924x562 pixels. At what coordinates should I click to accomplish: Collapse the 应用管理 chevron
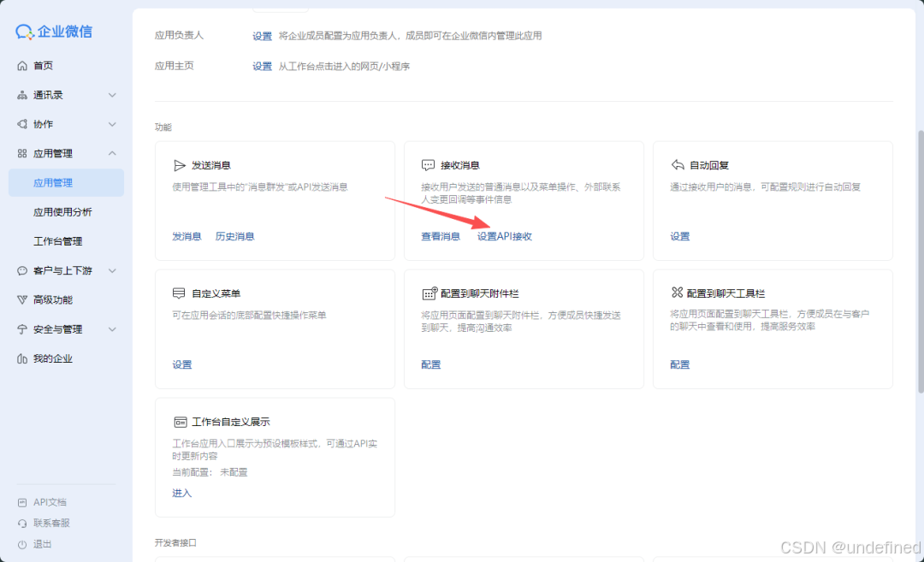[112, 153]
